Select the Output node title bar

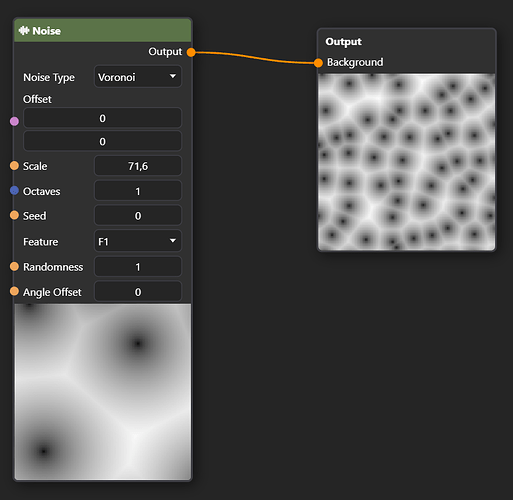(407, 42)
